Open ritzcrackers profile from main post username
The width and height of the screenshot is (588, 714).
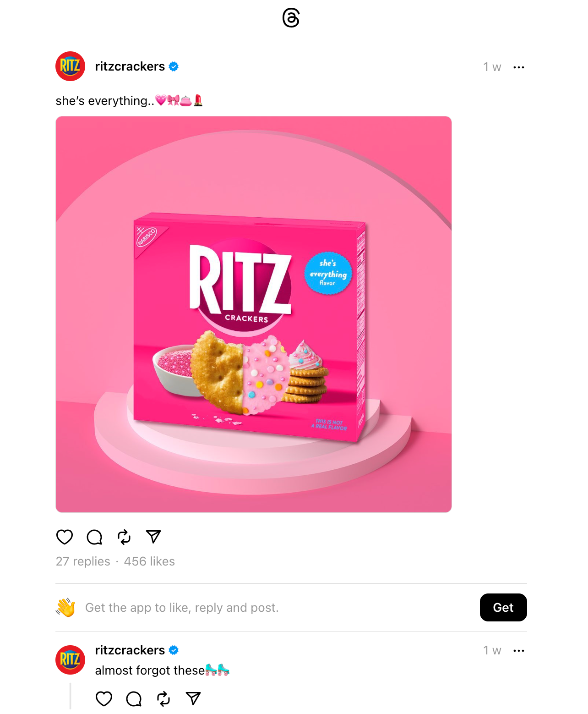[130, 66]
